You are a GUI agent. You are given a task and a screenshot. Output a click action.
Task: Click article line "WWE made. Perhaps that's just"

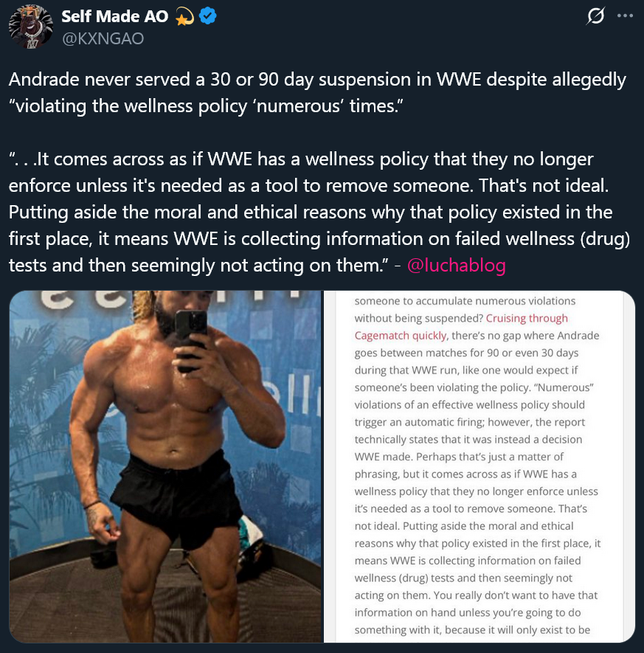[459, 457]
